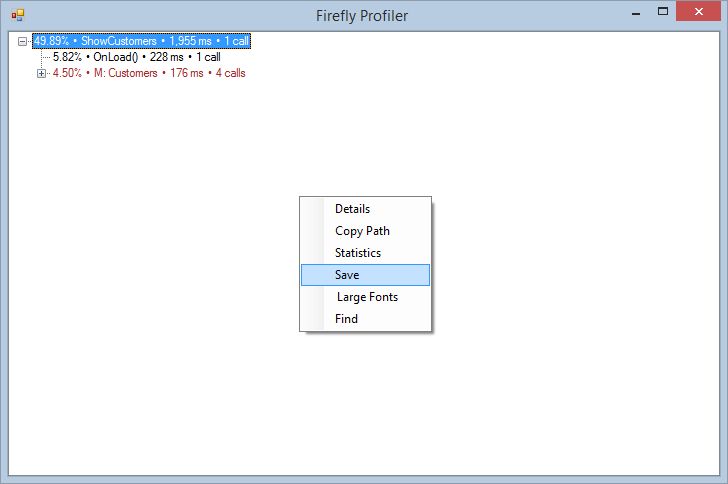Maximize the Firefly Profiler window
The width and height of the screenshot is (728, 484).
[663, 12]
